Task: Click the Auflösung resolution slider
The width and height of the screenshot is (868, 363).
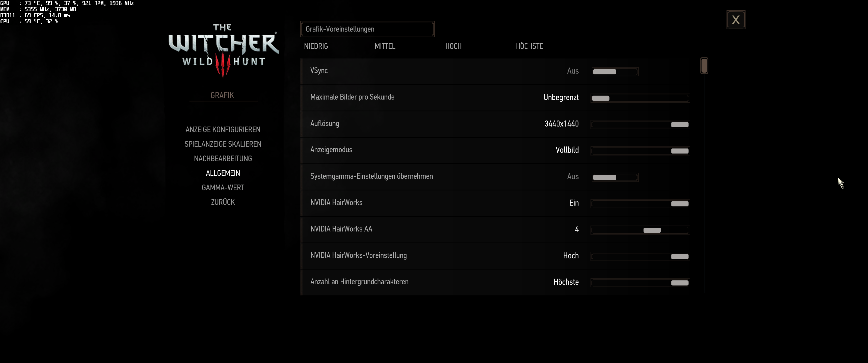Action: pos(640,125)
